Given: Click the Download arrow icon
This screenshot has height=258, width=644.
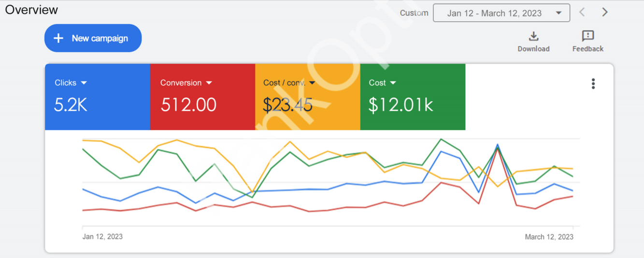Looking at the screenshot, I should 533,37.
